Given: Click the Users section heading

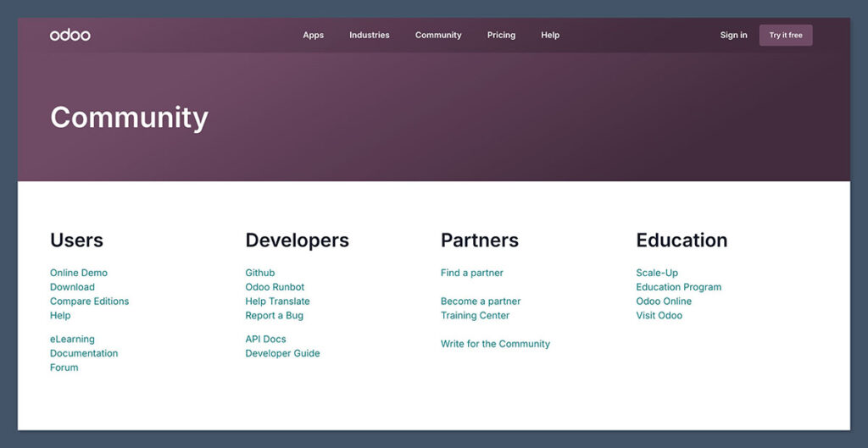Looking at the screenshot, I should [x=76, y=240].
